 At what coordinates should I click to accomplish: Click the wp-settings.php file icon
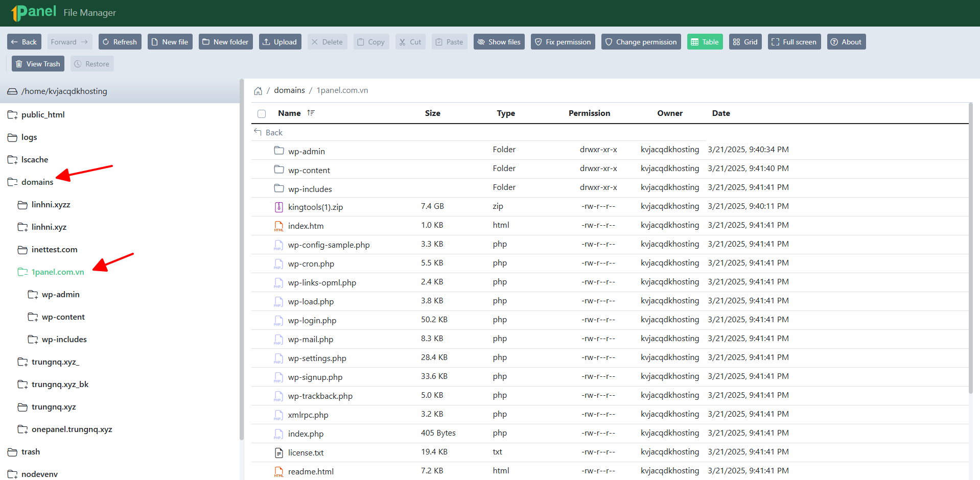tap(279, 358)
